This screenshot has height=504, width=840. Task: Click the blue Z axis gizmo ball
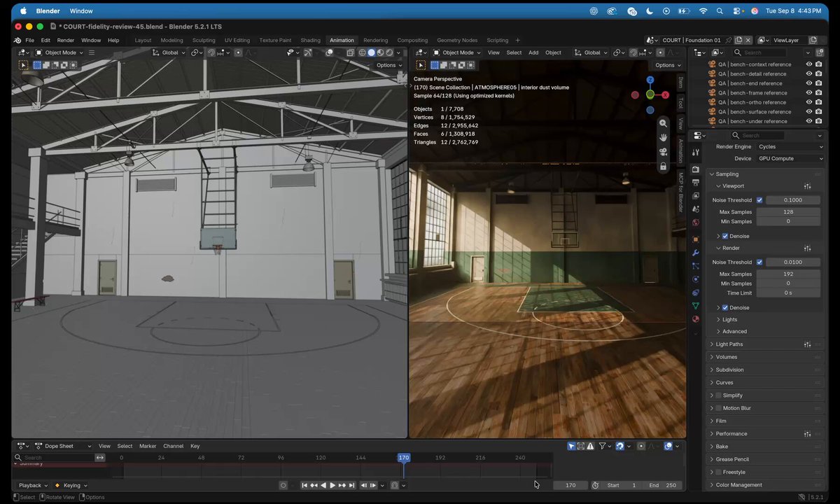[650, 80]
